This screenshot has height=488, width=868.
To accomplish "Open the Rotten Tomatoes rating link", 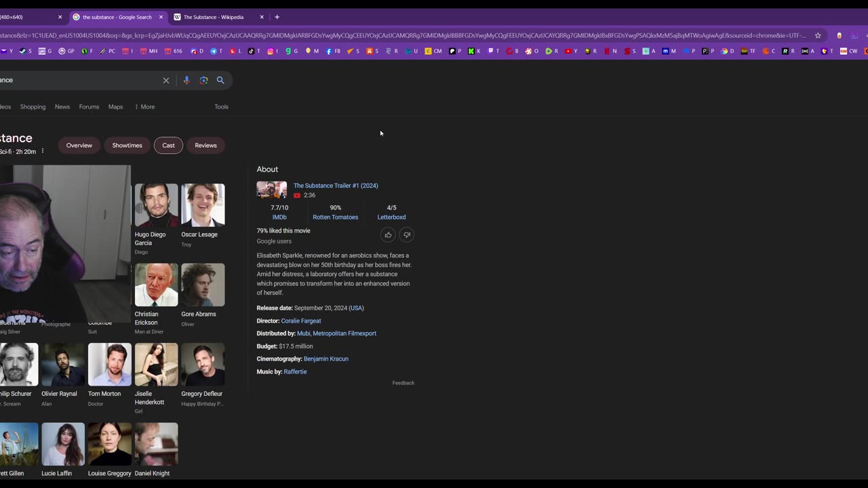I will pos(335,217).
